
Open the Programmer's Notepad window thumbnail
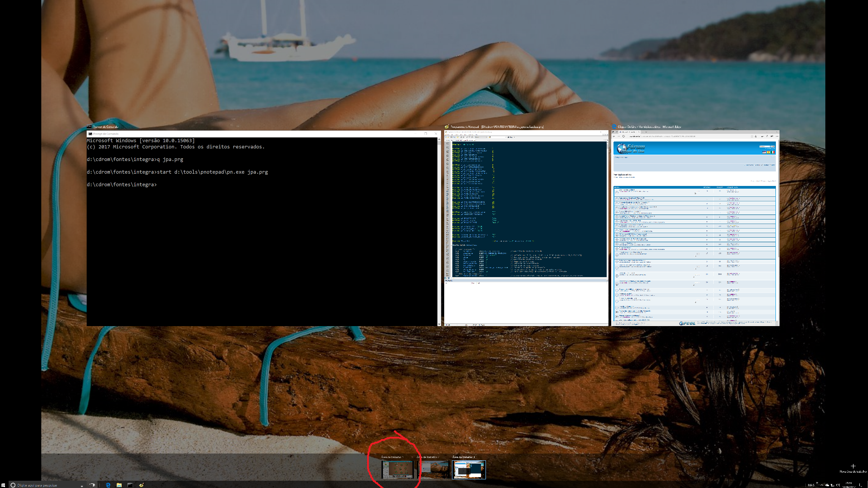pyautogui.click(x=525, y=227)
